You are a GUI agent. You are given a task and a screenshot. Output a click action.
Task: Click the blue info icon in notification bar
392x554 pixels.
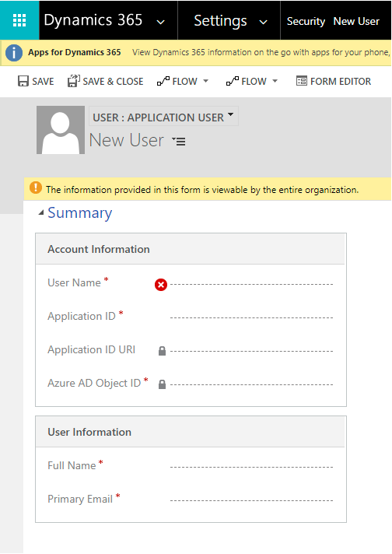(x=14, y=53)
